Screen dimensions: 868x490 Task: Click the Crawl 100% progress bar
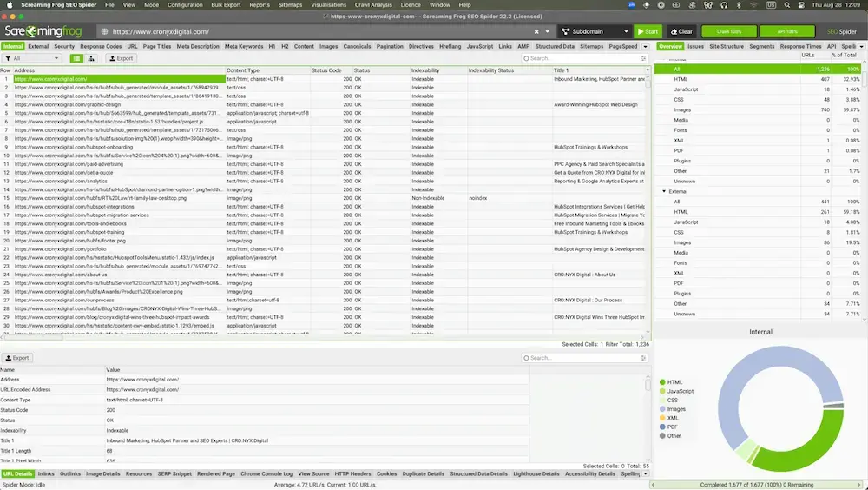pyautogui.click(x=728, y=31)
